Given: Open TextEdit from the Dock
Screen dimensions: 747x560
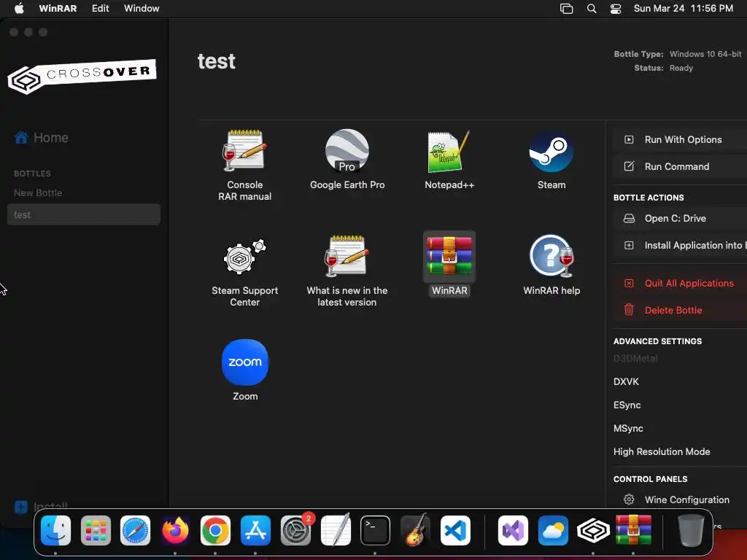Looking at the screenshot, I should point(336,531).
